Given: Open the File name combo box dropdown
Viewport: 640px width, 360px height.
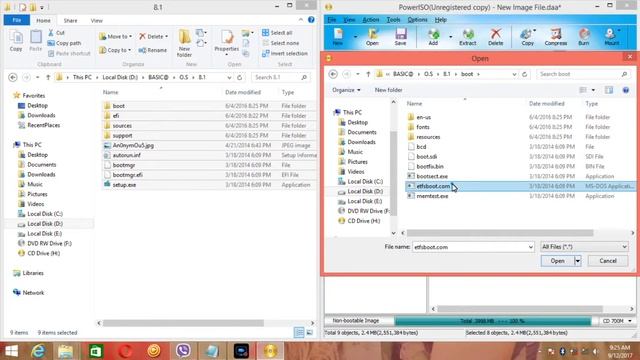Looking at the screenshot, I should (x=530, y=247).
